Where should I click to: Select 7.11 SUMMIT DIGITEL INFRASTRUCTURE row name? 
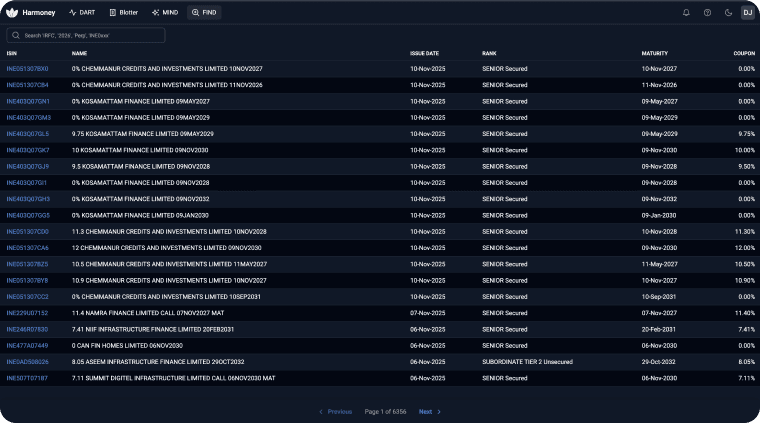pyautogui.click(x=174, y=378)
